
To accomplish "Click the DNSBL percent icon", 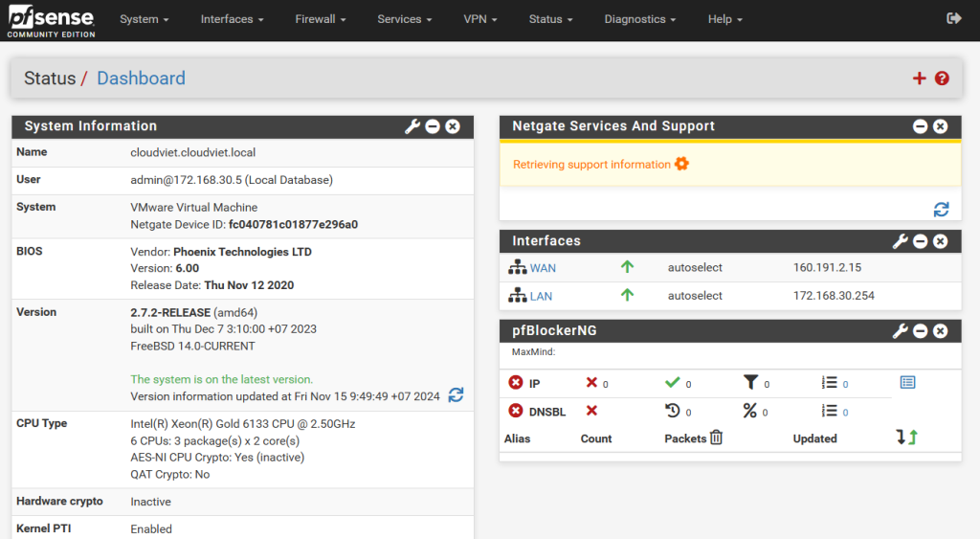I will tap(750, 410).
